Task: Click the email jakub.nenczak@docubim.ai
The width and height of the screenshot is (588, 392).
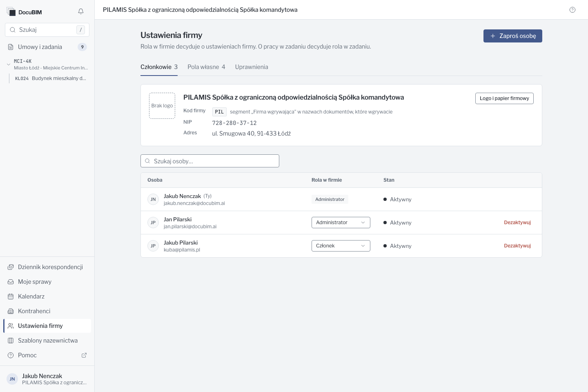Action: [194, 203]
